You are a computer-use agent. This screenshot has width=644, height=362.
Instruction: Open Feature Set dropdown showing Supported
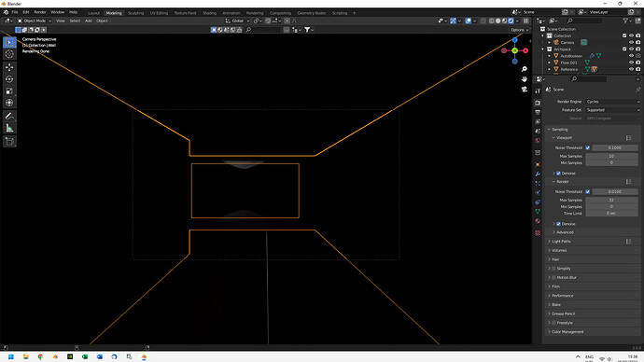click(x=613, y=110)
